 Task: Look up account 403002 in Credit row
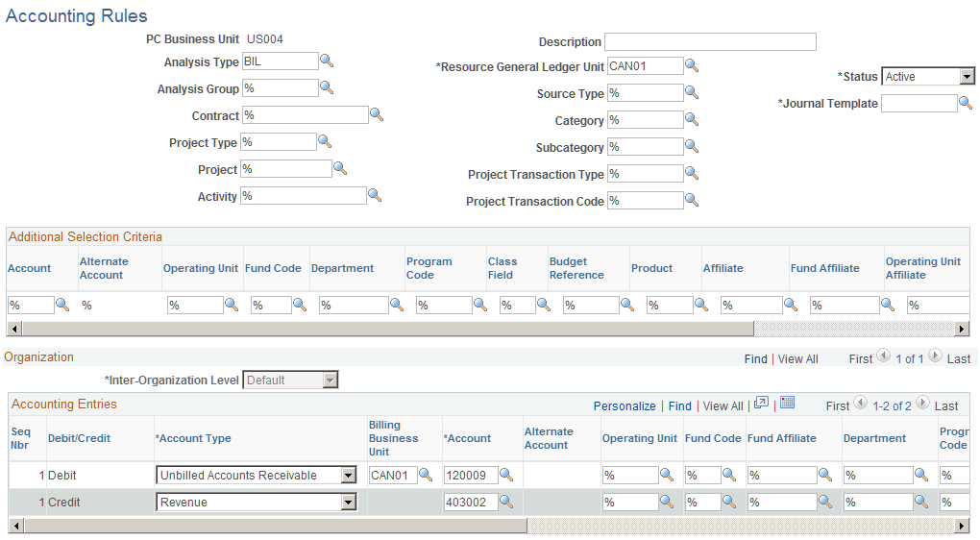click(x=506, y=502)
